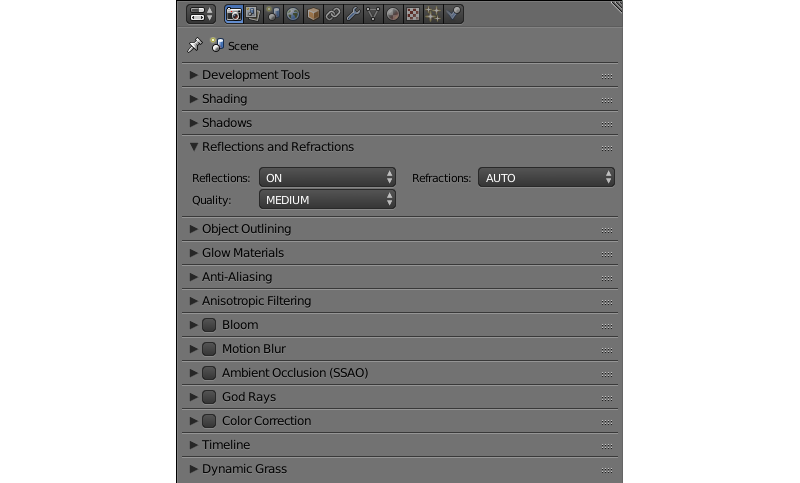The image size is (800, 483).
Task: Click the grip handle of Anti-Aliasing panel
Action: point(607,278)
